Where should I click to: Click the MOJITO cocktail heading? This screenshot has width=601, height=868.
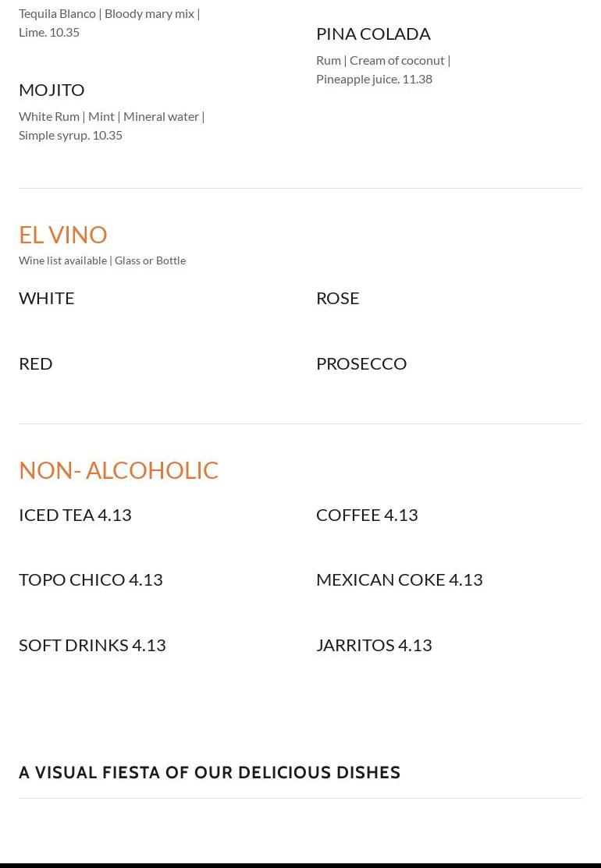(x=52, y=90)
